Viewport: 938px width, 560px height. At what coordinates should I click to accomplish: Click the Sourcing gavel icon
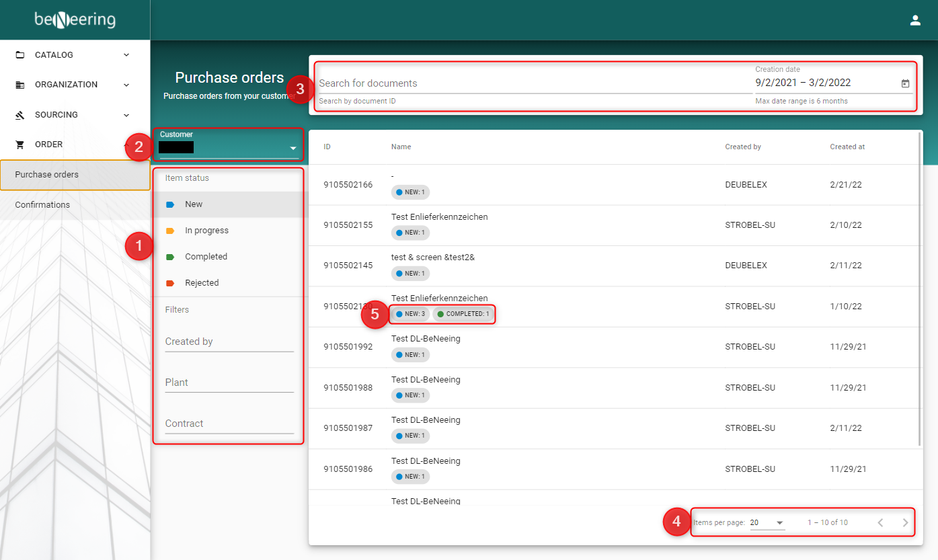coord(20,115)
